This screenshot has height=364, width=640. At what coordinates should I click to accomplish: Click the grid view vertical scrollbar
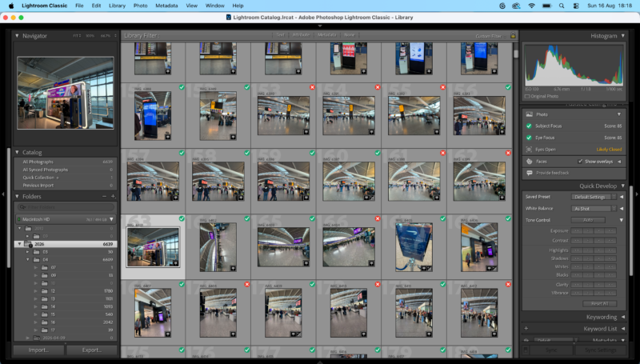pos(515,54)
